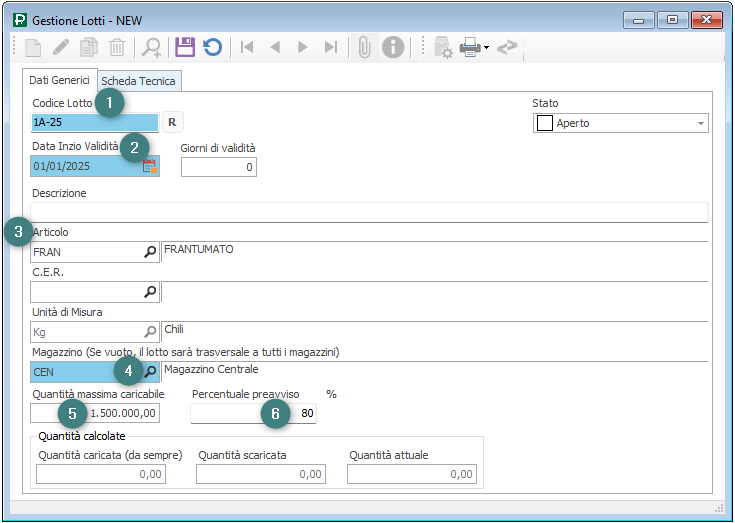Go to first record arrow icon
This screenshot has width=735, height=523.
[246, 47]
